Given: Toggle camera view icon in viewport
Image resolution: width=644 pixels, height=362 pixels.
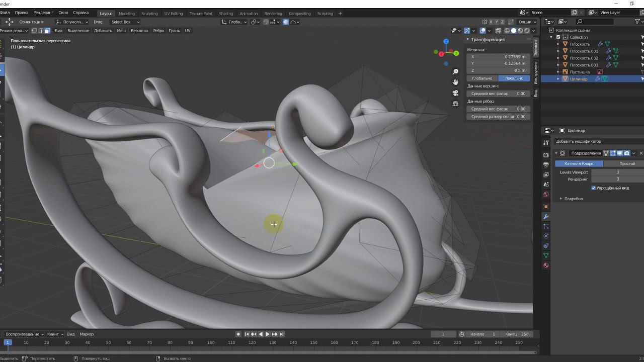Looking at the screenshot, I should [x=456, y=93].
